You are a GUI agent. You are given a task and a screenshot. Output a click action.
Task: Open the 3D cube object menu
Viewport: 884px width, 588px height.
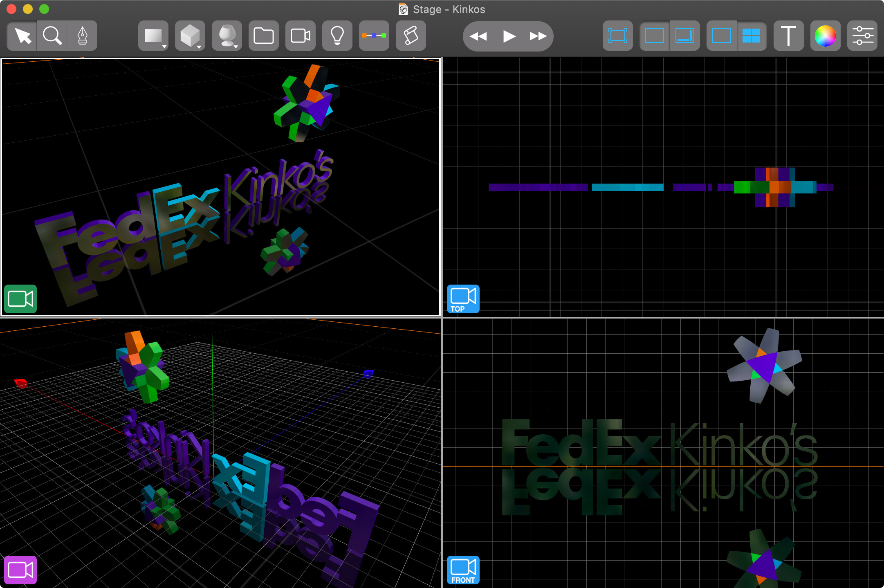[190, 36]
